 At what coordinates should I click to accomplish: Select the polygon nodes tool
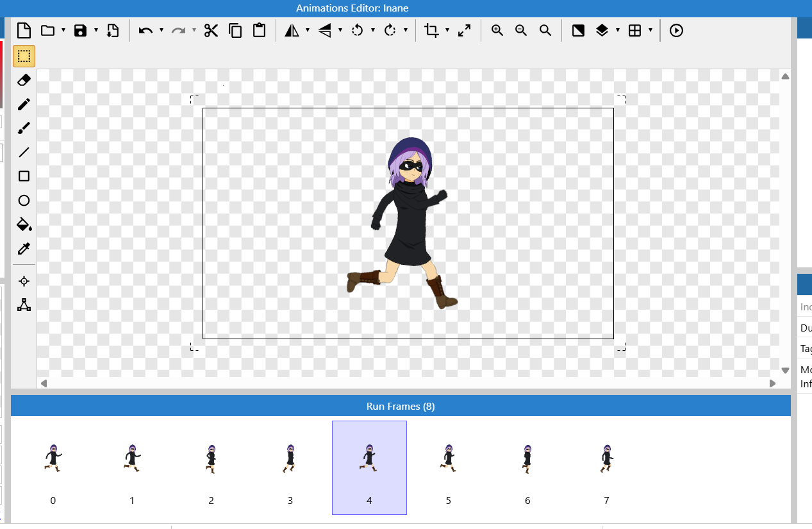point(24,305)
